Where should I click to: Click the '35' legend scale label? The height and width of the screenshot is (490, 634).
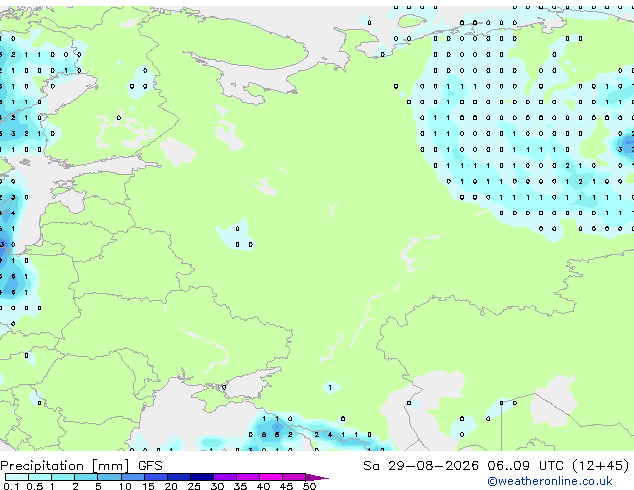coord(240,486)
